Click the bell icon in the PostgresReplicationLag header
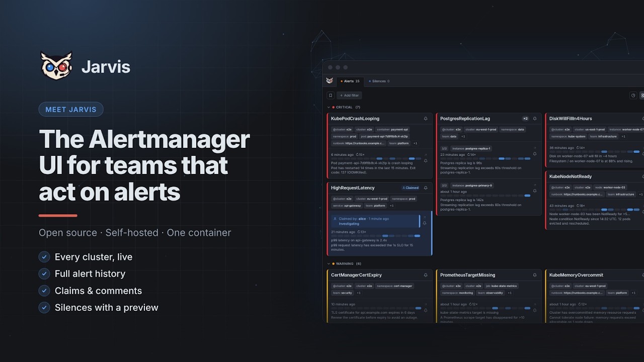644x362 pixels. (535, 119)
